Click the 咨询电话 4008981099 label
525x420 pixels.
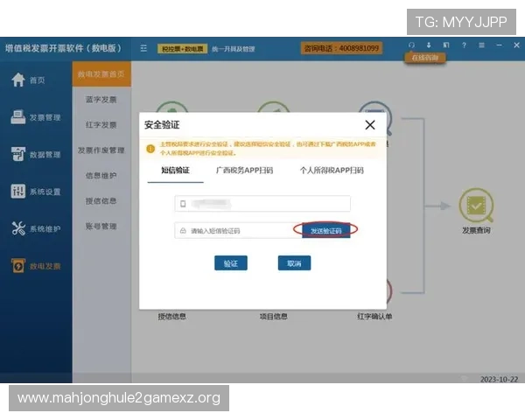point(341,48)
